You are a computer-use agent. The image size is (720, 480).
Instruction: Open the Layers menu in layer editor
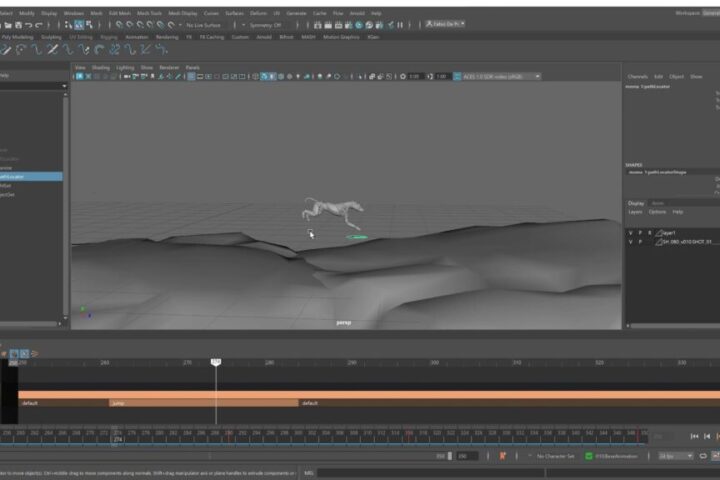tap(635, 212)
